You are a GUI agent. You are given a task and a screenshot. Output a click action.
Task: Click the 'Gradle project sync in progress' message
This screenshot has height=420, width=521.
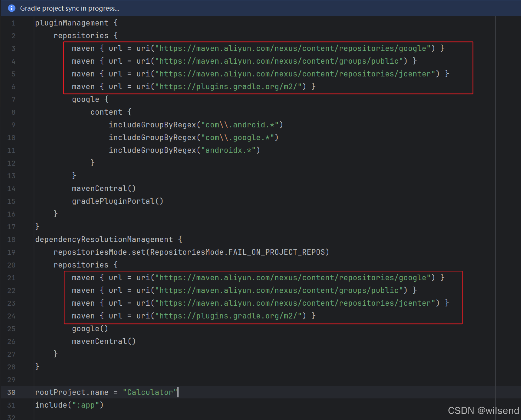(70, 8)
